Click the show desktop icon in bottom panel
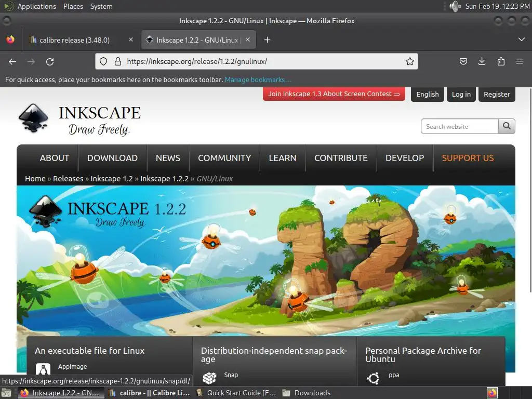Screen dimensions: 532x399 pyautogui.click(x=6, y=393)
